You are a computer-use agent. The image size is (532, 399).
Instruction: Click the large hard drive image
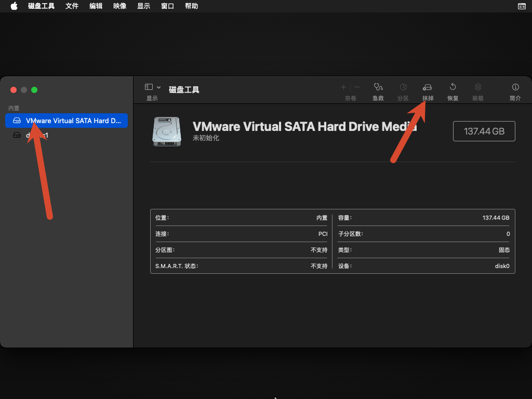tap(167, 131)
